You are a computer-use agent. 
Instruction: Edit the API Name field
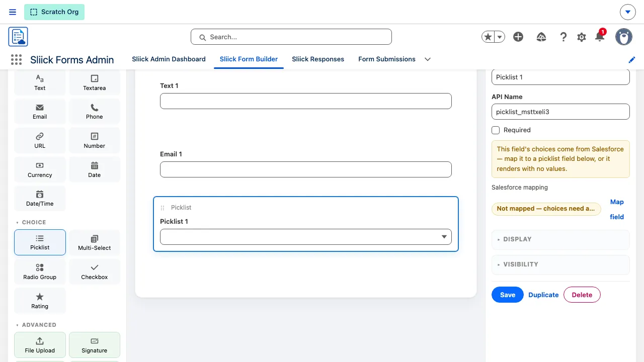point(560,112)
